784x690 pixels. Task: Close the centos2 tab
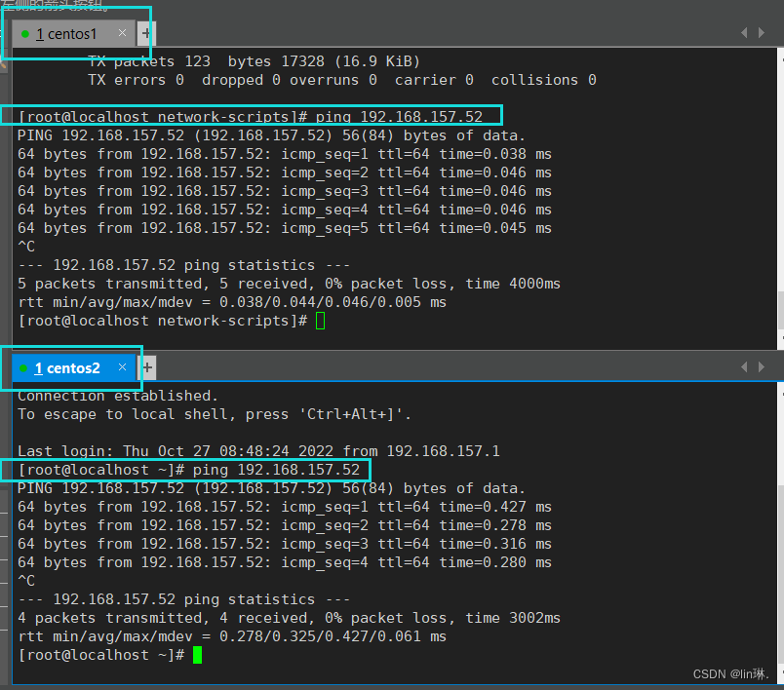[122, 367]
